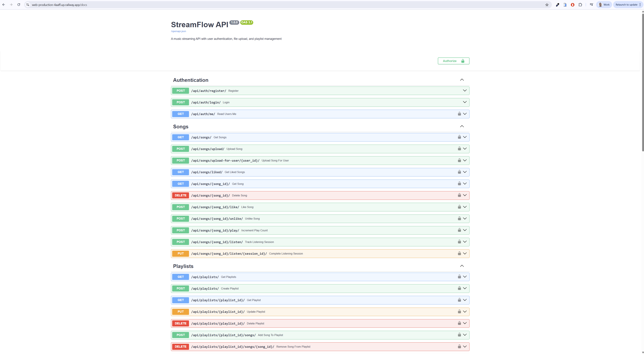Click lock icon on Like Song endpoint
This screenshot has width=644, height=354.
click(x=459, y=207)
